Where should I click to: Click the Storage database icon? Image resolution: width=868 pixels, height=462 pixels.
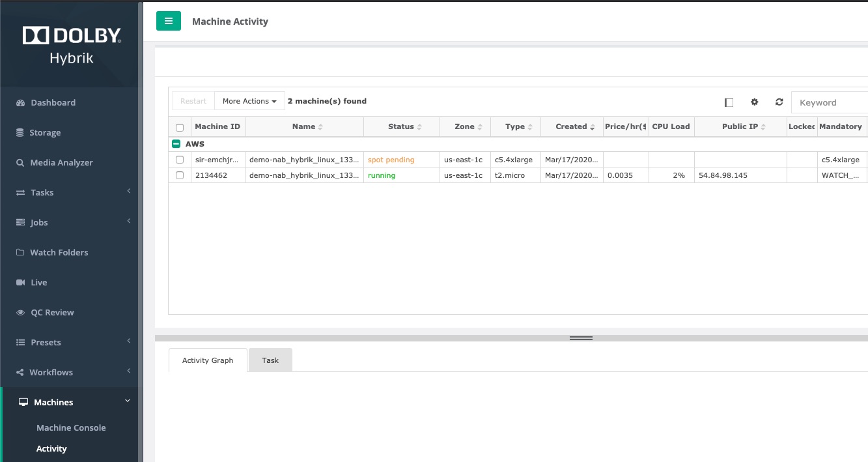coord(20,133)
